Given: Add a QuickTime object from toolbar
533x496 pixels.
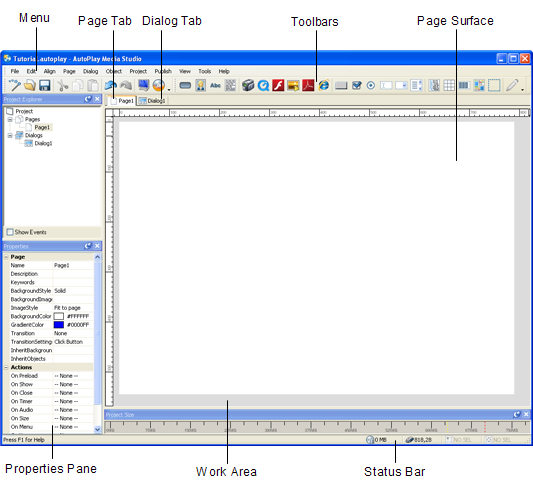Looking at the screenshot, I should (x=263, y=85).
